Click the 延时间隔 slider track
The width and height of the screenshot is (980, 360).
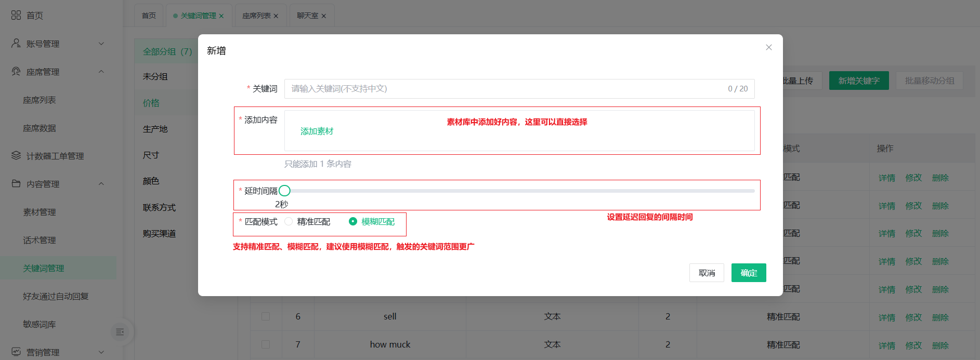click(x=519, y=191)
